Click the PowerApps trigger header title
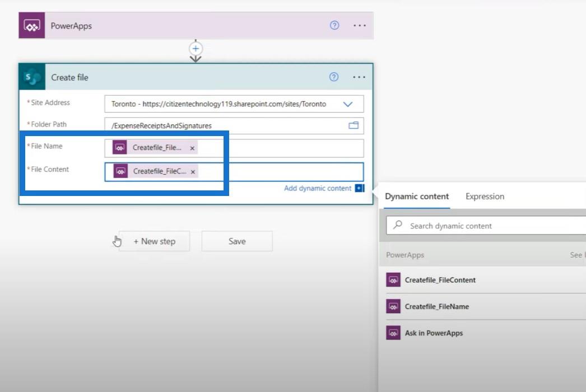586x392 pixels. click(x=71, y=26)
